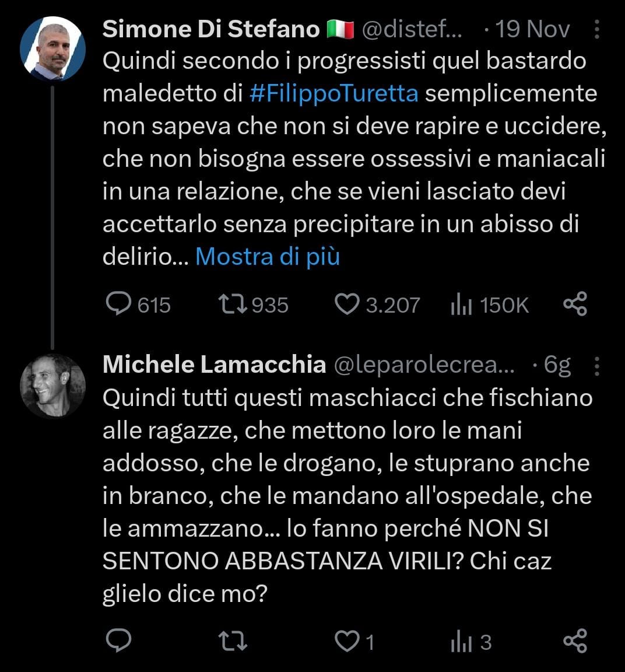Click Simone Di Stefano's profile picture
The image size is (625, 672).
53,49
